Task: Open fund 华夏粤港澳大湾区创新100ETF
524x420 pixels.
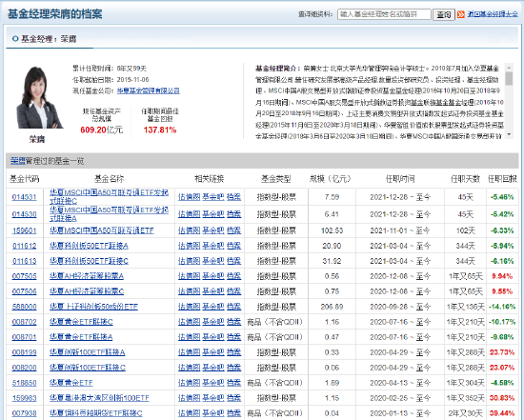Action: [x=99, y=398]
